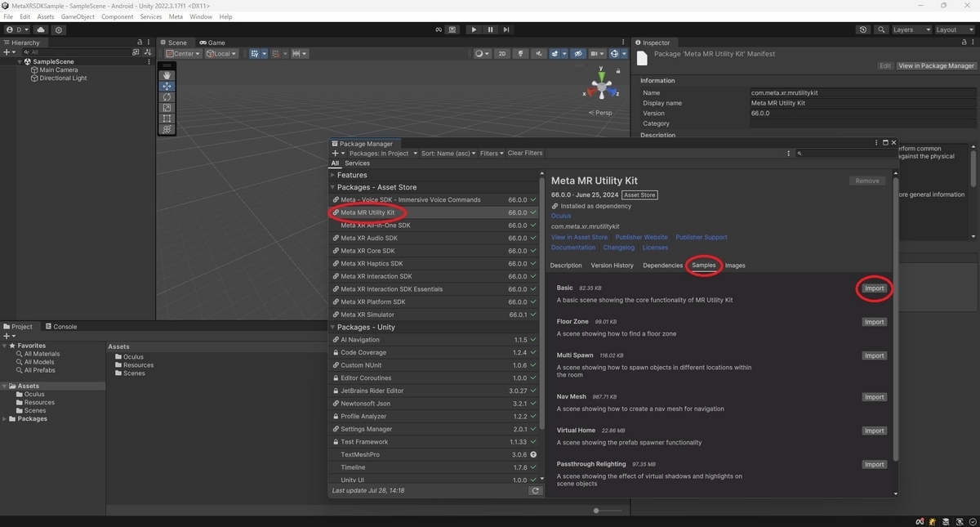Open the Undo History icon
Viewport: 980px width, 527px height.
pos(863,29)
